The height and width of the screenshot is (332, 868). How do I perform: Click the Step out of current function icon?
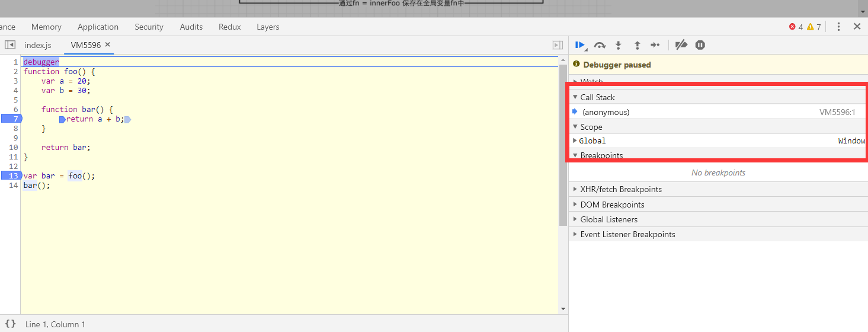click(637, 45)
